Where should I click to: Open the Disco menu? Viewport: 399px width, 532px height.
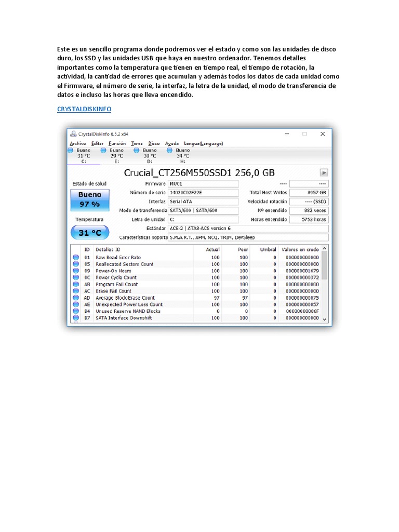154,143
